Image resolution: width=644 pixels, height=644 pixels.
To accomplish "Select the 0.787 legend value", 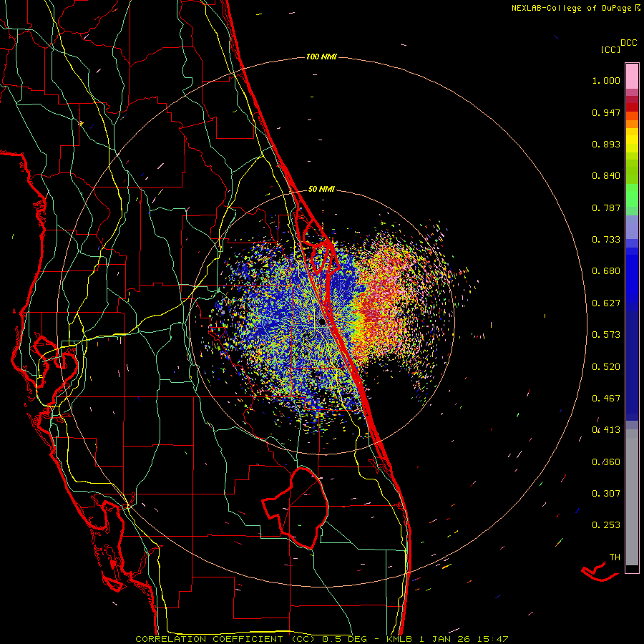I will (x=606, y=208).
